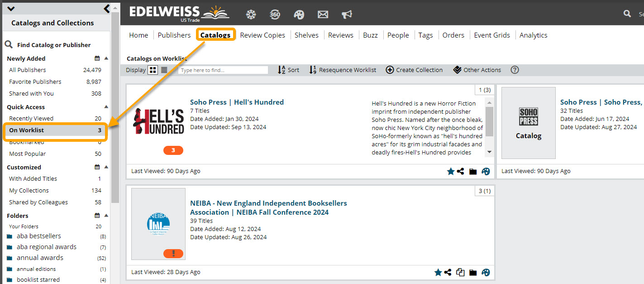Click the Type here to find field
The width and height of the screenshot is (644, 284).
point(223,70)
